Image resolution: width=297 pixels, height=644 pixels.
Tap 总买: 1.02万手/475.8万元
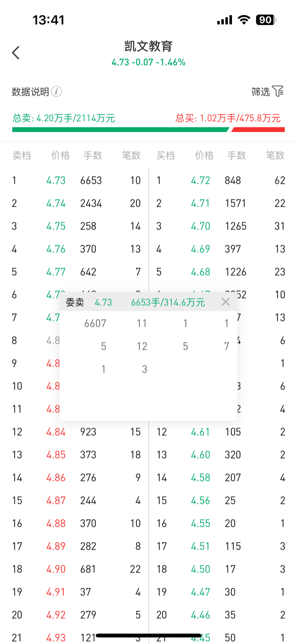tap(228, 118)
